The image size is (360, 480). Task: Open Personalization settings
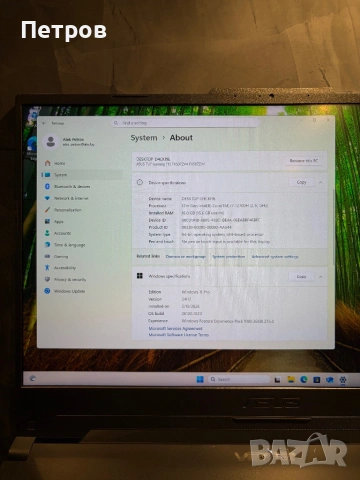pos(67,210)
